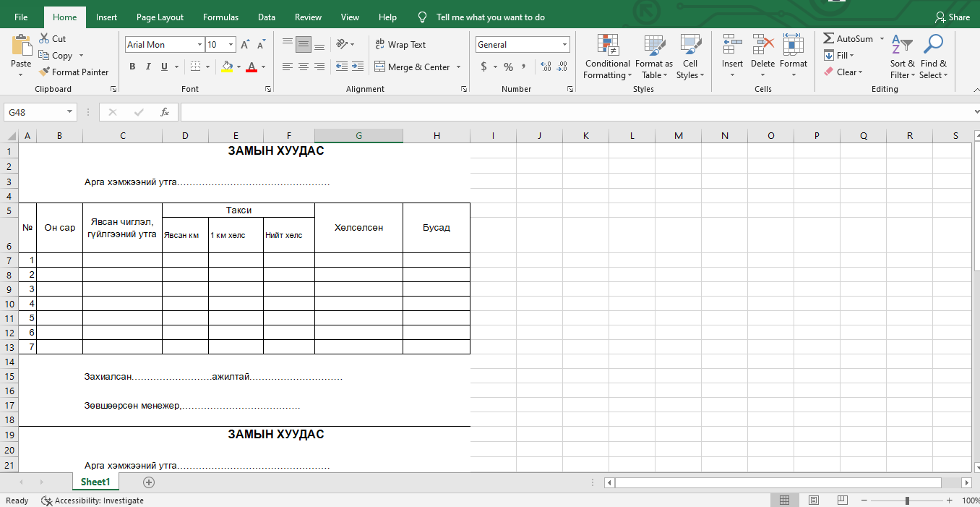This screenshot has height=507, width=980.
Task: Click the Center align icon
Action: click(303, 67)
